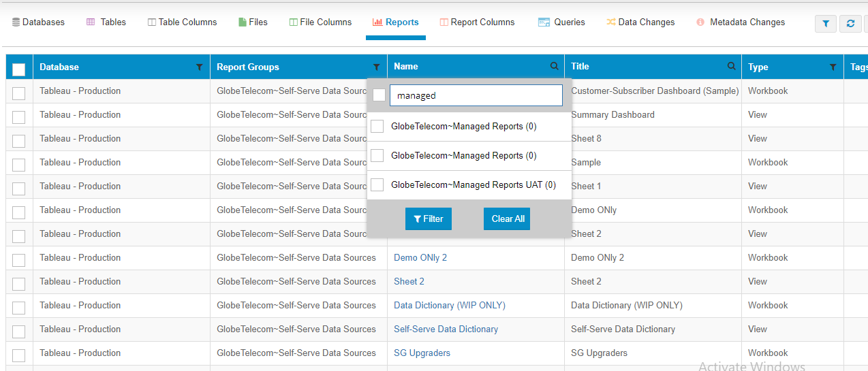Open the Demo ONly 2 report link

click(420, 257)
